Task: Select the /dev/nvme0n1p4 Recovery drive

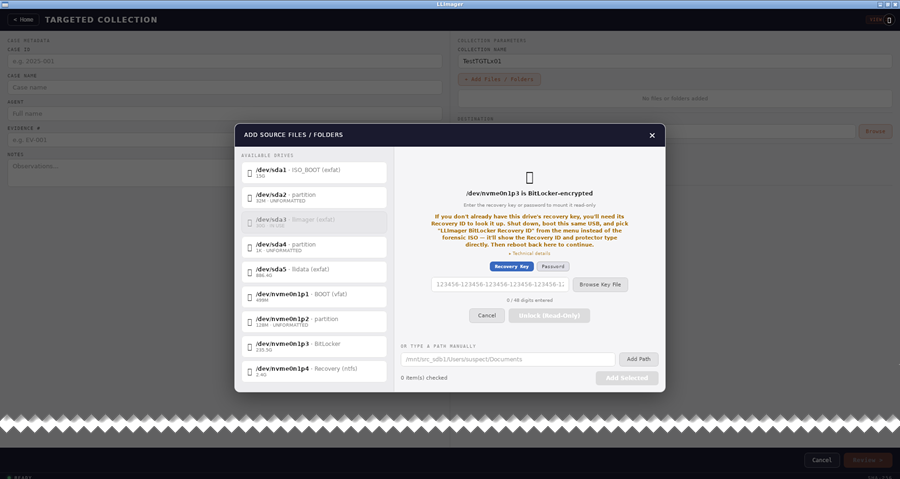Action: coord(314,371)
